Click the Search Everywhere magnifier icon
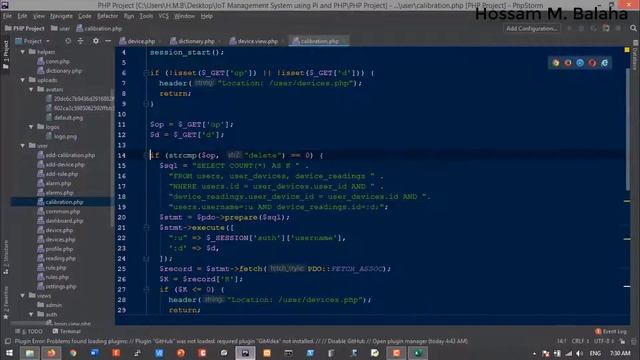 click(x=633, y=28)
